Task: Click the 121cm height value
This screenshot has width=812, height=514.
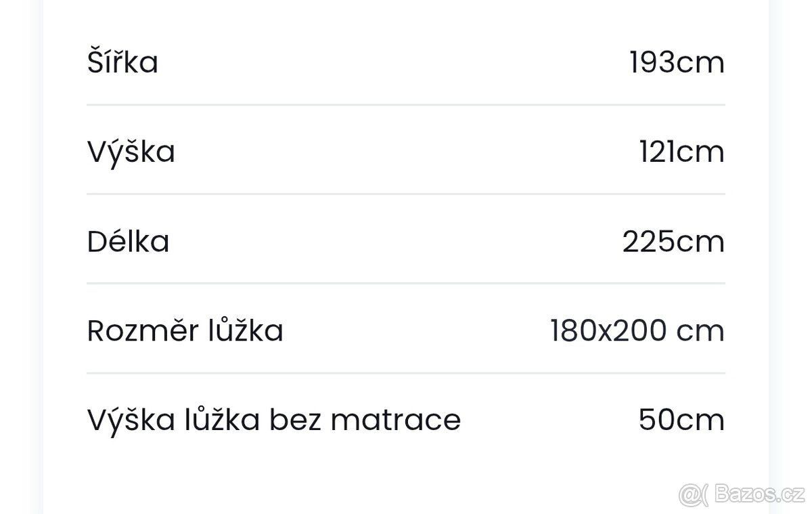Action: (x=681, y=152)
